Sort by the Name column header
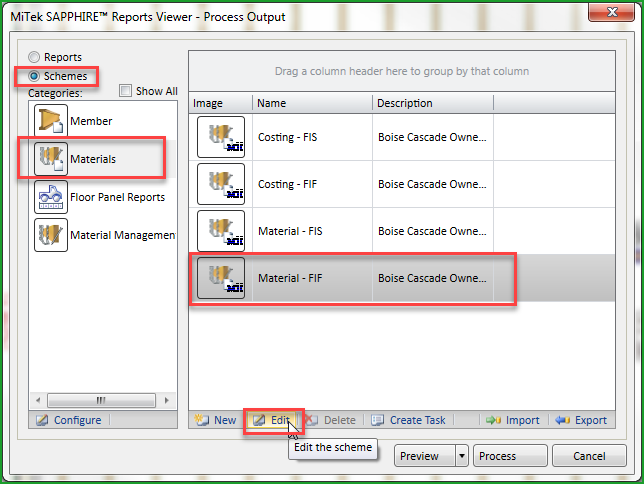644x484 pixels. point(312,103)
